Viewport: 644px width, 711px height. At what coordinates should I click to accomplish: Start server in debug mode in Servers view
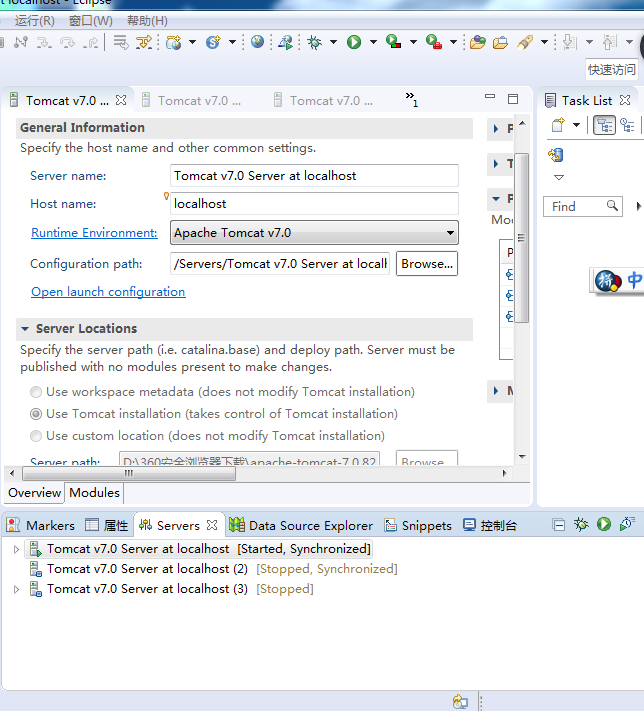[581, 525]
